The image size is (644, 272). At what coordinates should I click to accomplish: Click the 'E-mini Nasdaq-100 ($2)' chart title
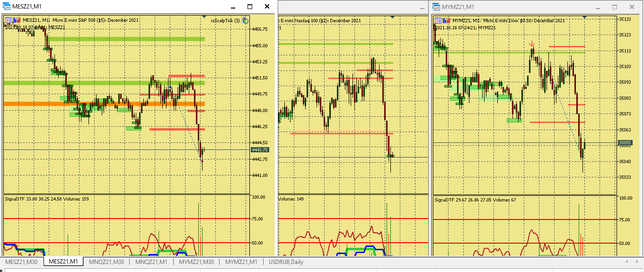pyautogui.click(x=304, y=21)
